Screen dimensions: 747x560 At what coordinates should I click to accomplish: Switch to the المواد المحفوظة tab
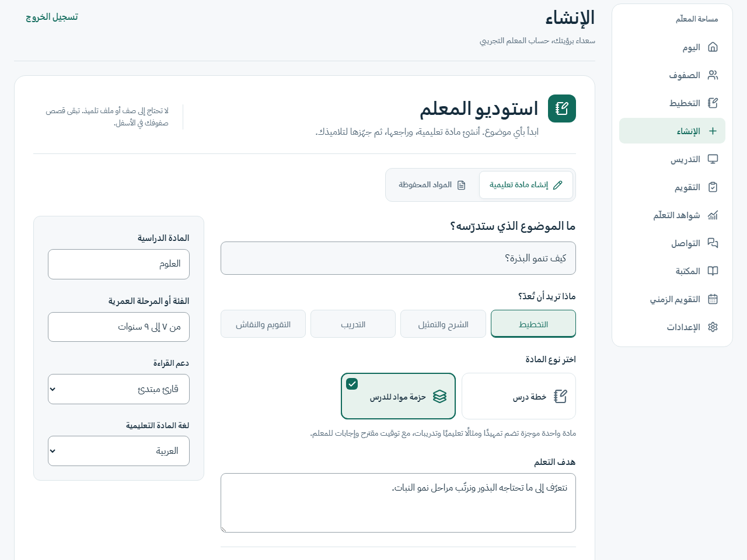(432, 185)
